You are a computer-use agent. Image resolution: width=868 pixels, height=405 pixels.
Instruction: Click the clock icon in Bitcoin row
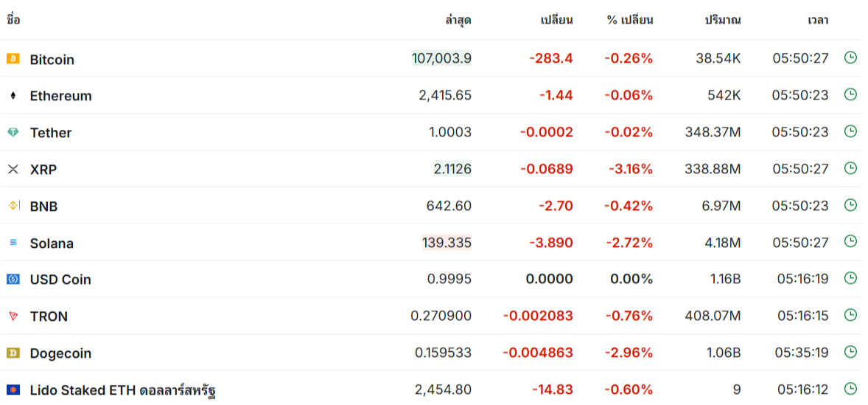click(x=850, y=57)
